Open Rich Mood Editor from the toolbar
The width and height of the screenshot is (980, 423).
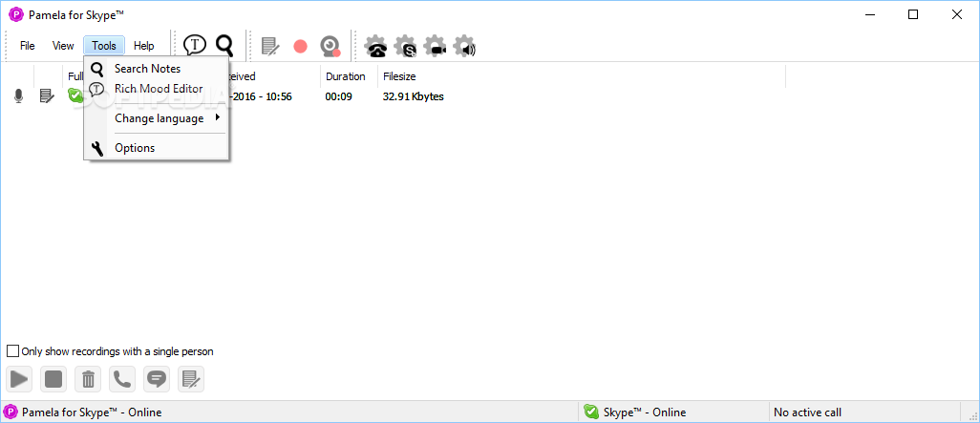pyautogui.click(x=195, y=45)
